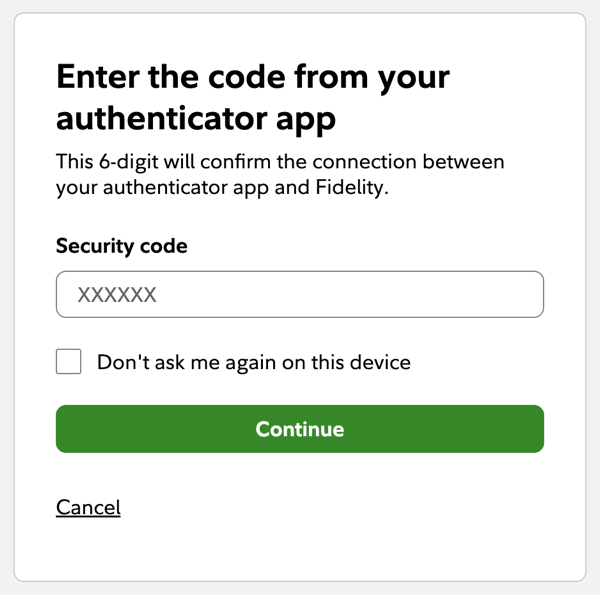Click the white "Continue" text on green bar

click(x=299, y=429)
